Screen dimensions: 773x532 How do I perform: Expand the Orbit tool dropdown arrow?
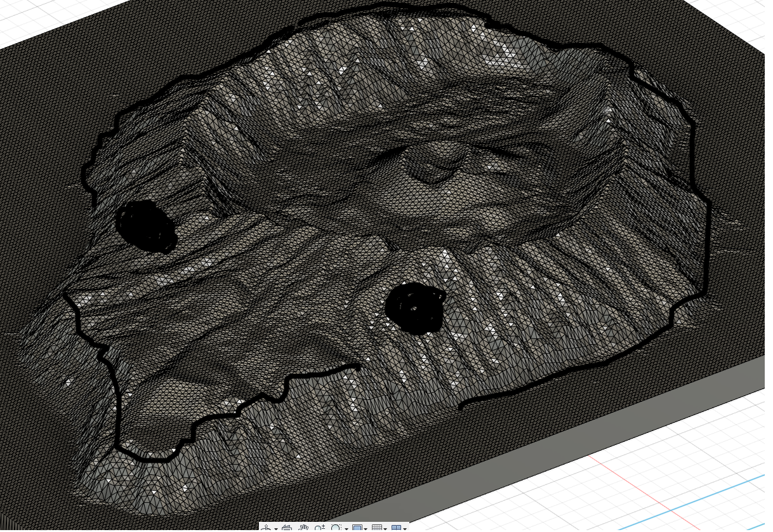coord(275,529)
